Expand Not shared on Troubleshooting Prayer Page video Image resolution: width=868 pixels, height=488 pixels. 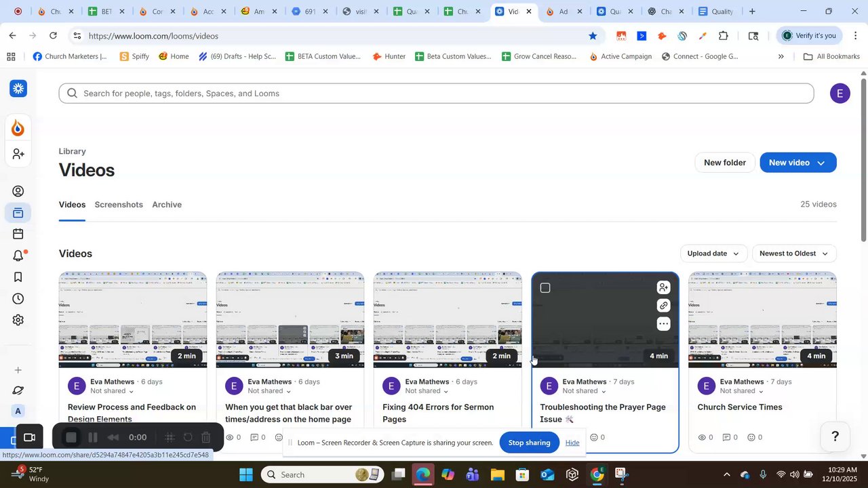[x=585, y=391]
